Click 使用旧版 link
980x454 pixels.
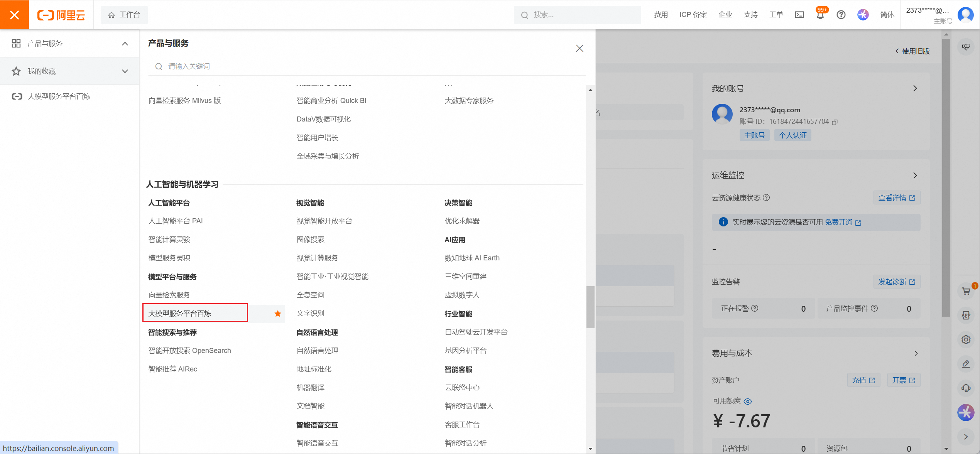click(x=912, y=51)
